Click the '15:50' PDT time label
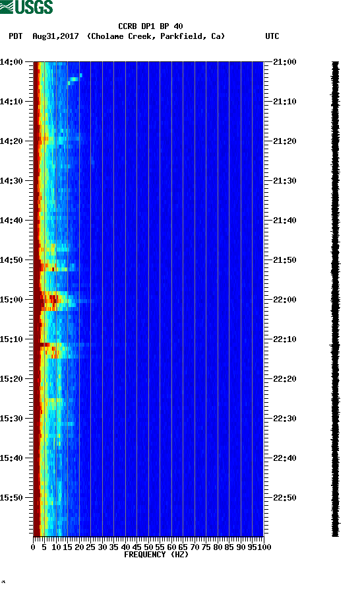The height and width of the screenshot is (589, 364). pos(11,498)
